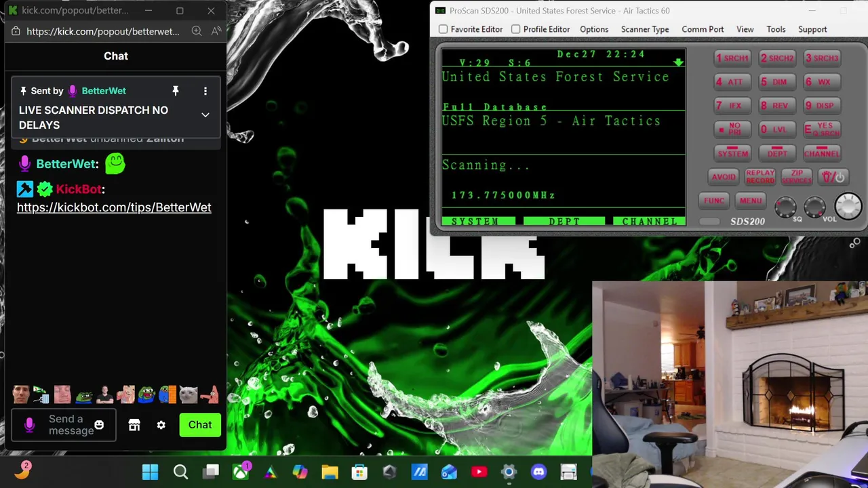Click the 5 DIM key
The image size is (868, 488).
point(777,82)
